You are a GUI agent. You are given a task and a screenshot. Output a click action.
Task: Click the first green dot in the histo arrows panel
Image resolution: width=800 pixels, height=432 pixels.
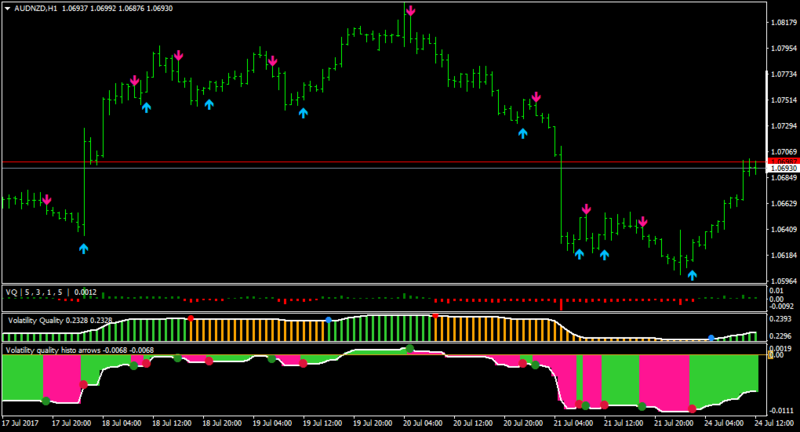coord(46,401)
